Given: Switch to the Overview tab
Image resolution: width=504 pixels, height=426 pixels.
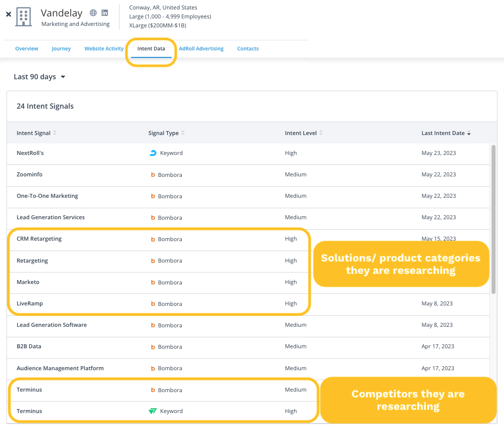Looking at the screenshot, I should (x=26, y=49).
